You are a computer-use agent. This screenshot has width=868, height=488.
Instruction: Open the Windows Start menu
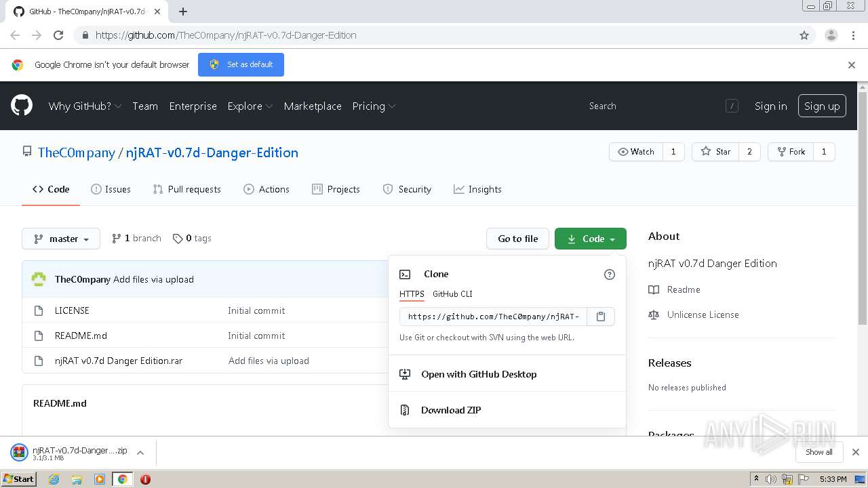point(18,479)
